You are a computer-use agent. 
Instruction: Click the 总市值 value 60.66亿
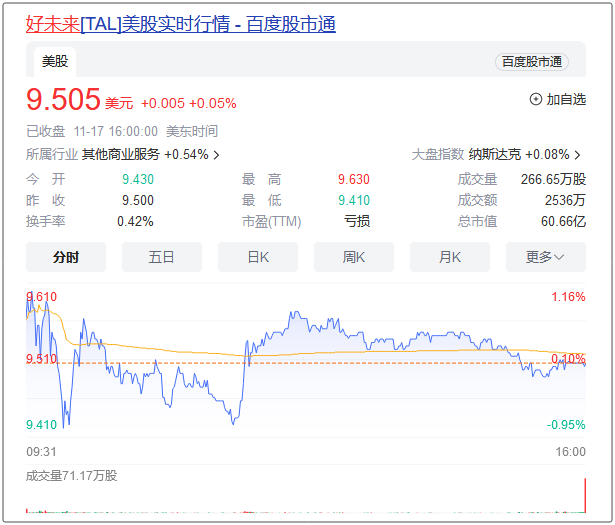[x=563, y=222]
